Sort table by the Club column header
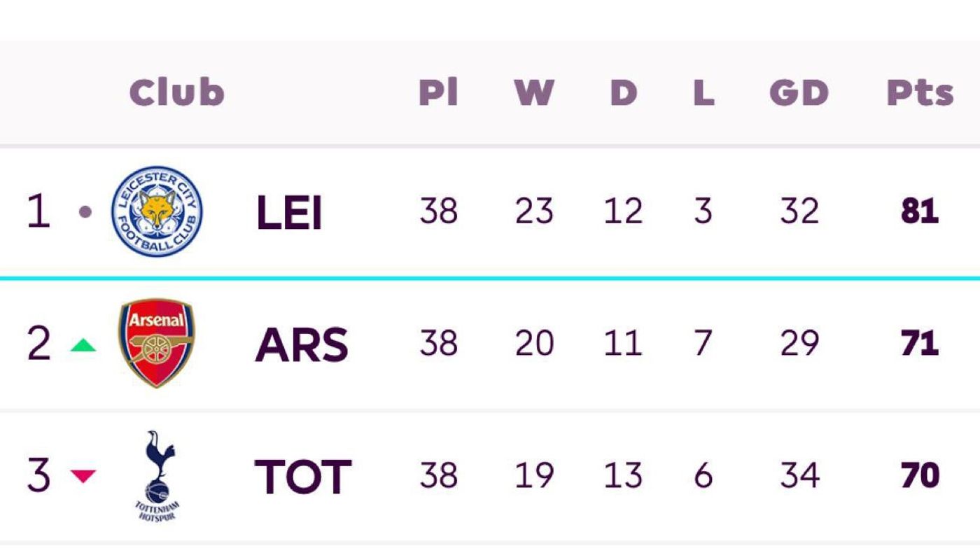 [177, 92]
